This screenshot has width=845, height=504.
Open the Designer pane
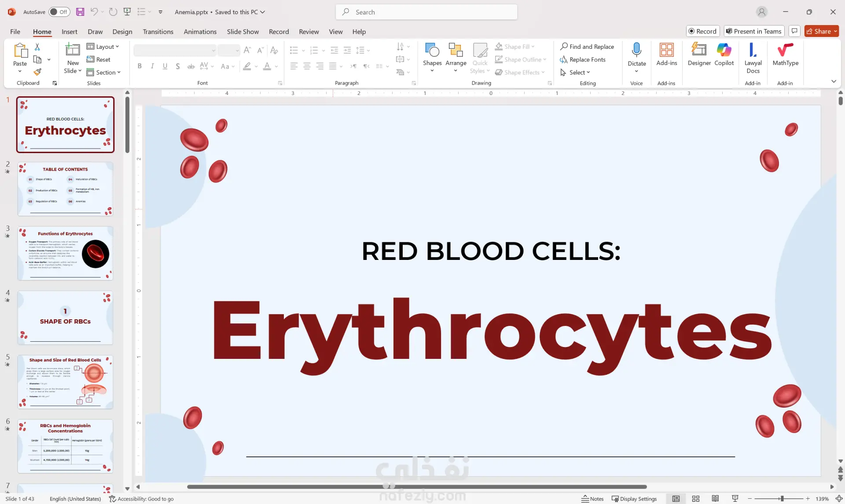coord(699,55)
